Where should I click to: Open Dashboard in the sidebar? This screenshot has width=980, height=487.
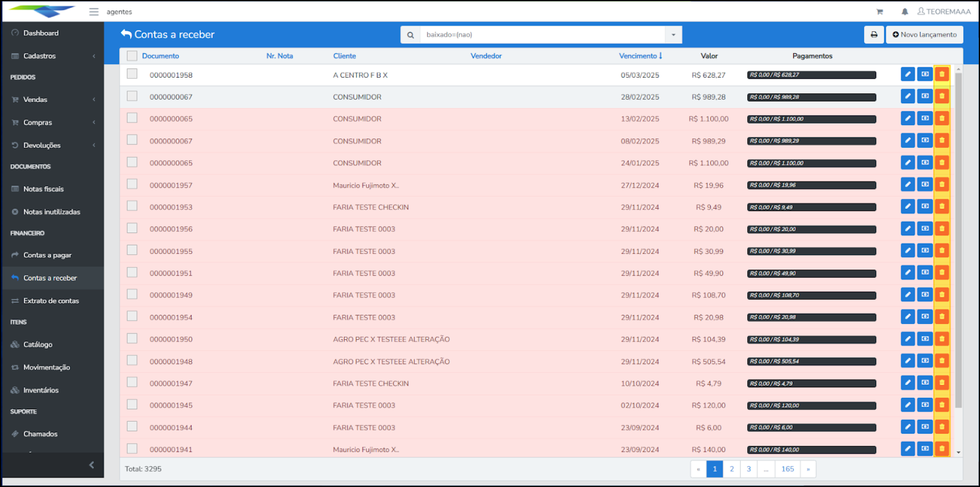click(x=53, y=33)
